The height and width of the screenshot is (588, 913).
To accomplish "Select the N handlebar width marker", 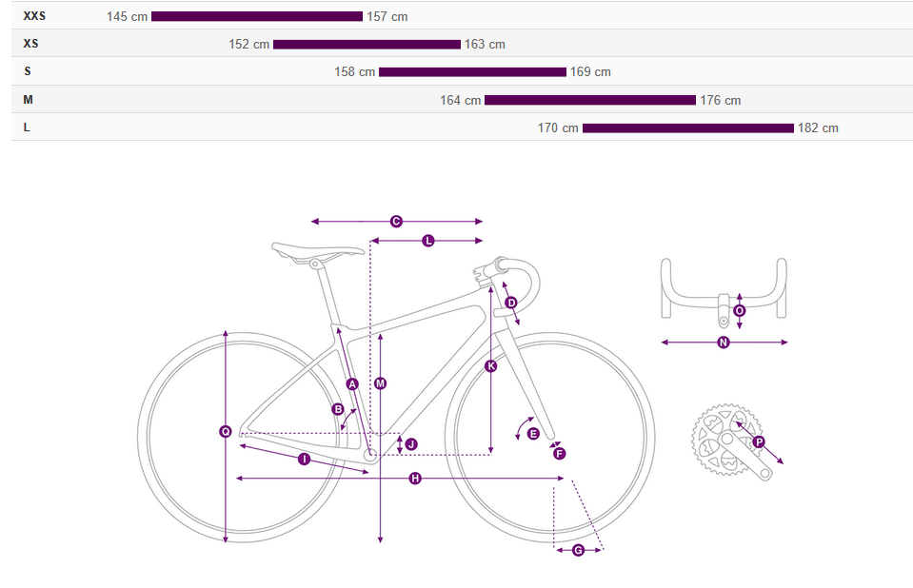I will (x=724, y=343).
